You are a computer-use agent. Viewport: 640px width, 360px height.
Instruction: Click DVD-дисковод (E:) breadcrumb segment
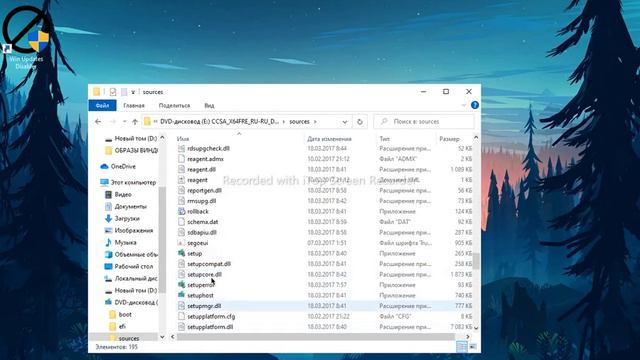point(220,122)
